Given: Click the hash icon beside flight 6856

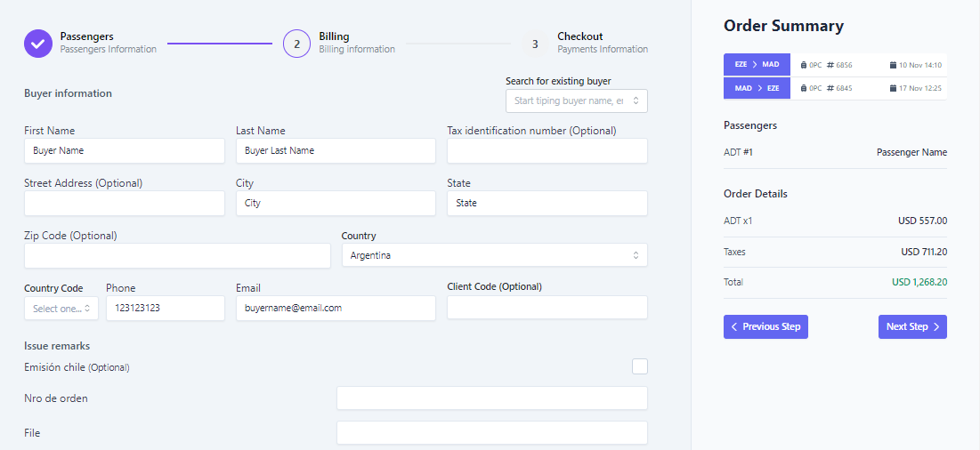Looking at the screenshot, I should pos(830,65).
